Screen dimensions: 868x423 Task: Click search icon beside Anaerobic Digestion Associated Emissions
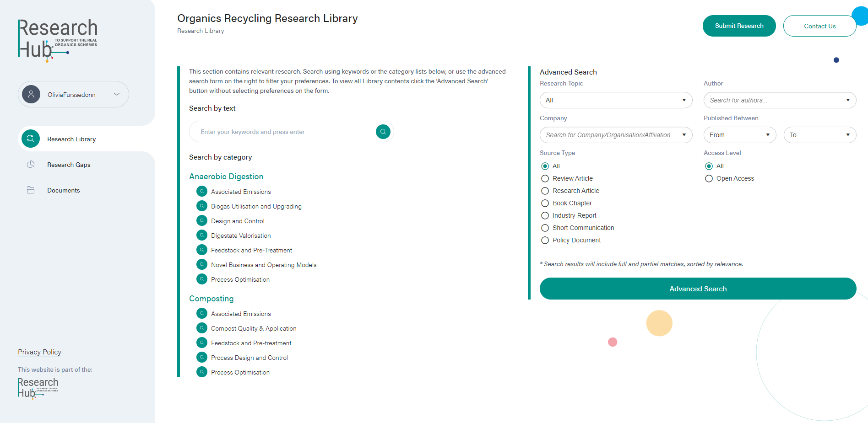[202, 191]
